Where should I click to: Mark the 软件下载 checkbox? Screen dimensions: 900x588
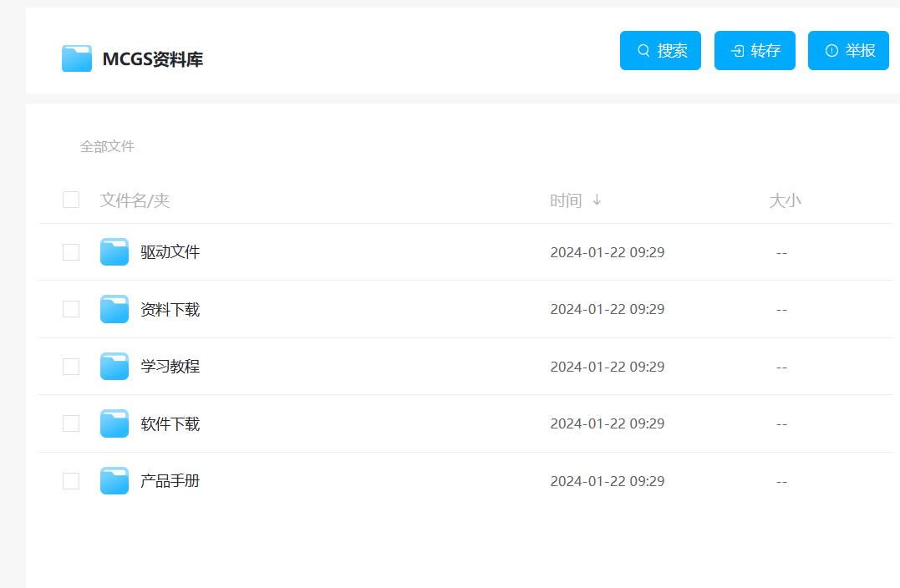click(71, 423)
